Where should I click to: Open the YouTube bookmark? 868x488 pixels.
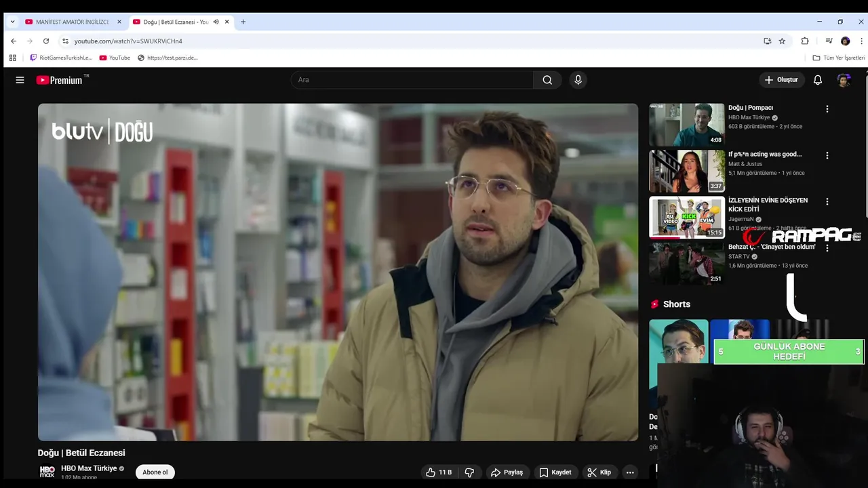point(115,58)
